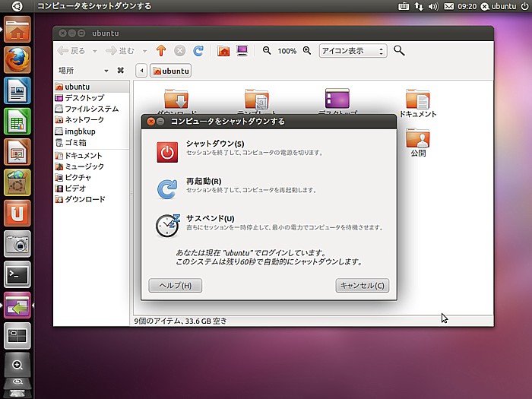
Task: Open Ubuntu Software Center from the launcher
Action: point(17,182)
